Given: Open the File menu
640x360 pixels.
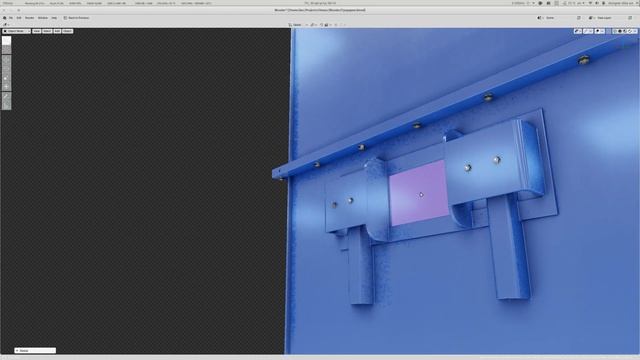Looking at the screenshot, I should point(11,18).
